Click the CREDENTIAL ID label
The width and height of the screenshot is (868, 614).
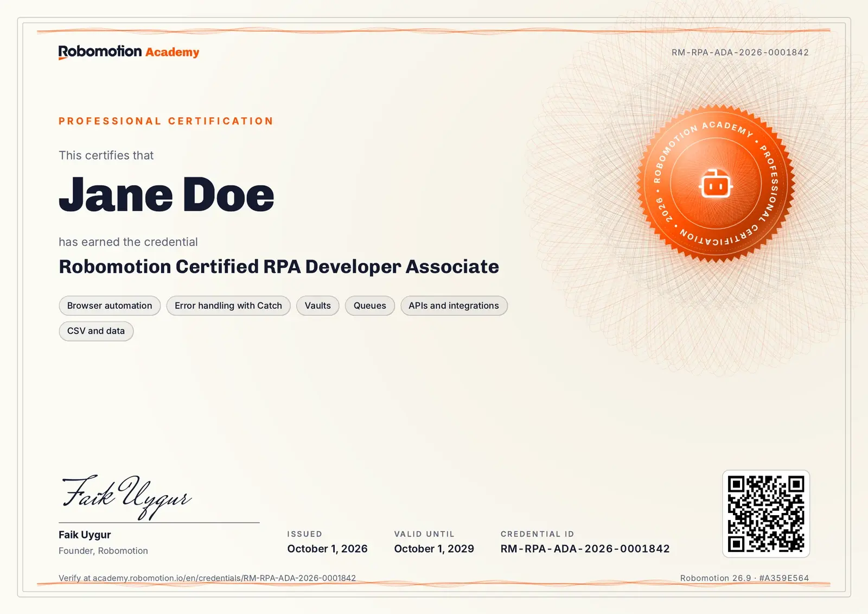coord(537,534)
